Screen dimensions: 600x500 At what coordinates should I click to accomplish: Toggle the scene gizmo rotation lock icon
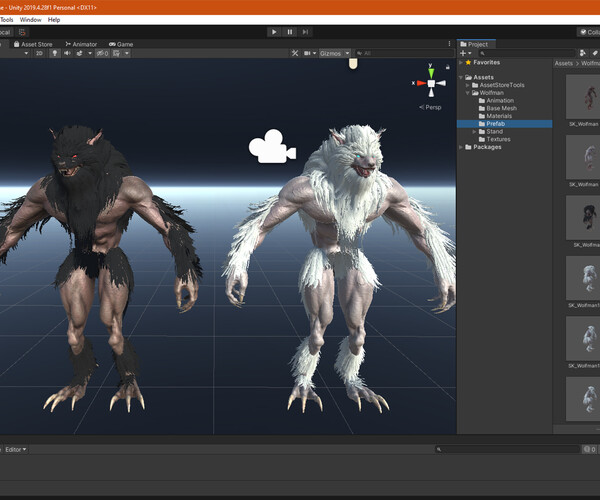point(448,67)
